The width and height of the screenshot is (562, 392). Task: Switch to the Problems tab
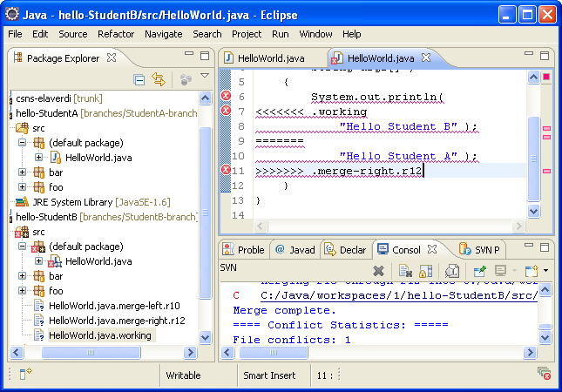tap(244, 249)
